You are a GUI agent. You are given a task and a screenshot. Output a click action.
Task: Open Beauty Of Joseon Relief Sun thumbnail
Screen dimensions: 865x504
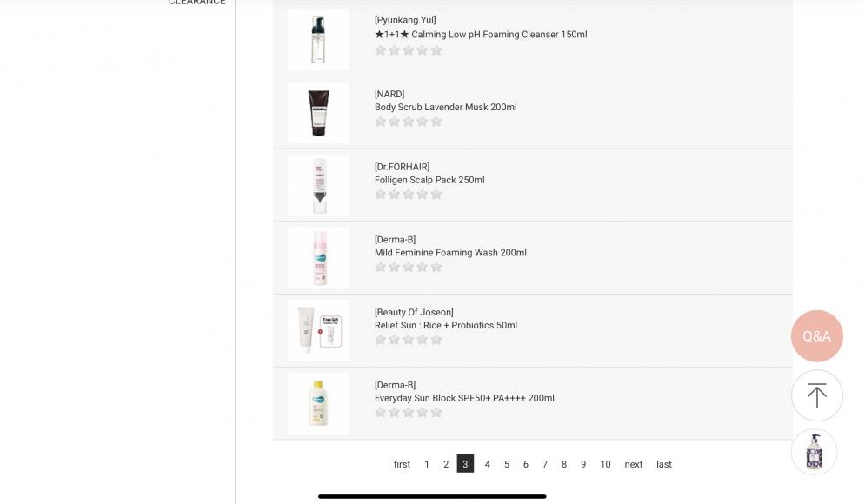point(318,331)
